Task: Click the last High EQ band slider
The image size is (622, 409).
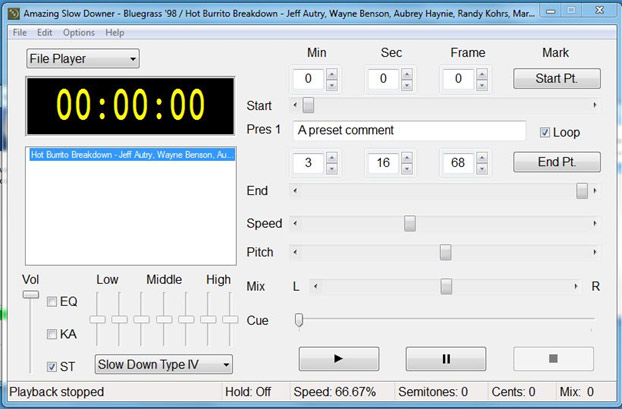Action: (x=230, y=319)
